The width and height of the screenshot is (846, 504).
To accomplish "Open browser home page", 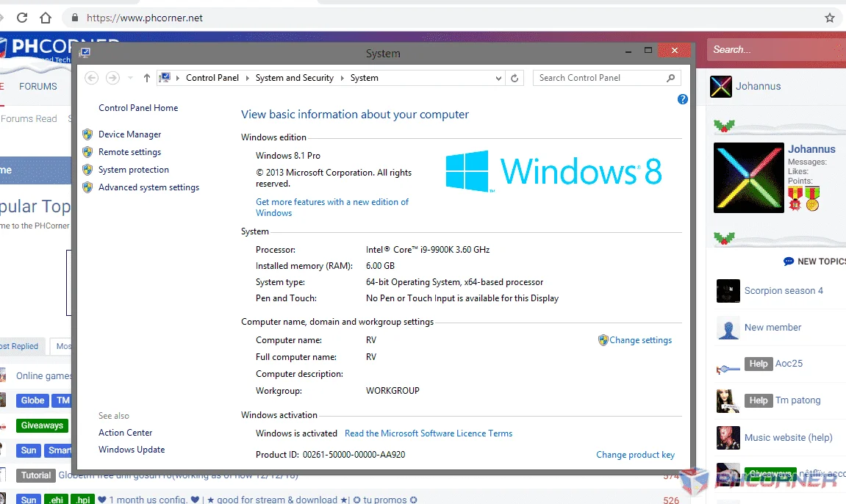I will [x=46, y=18].
